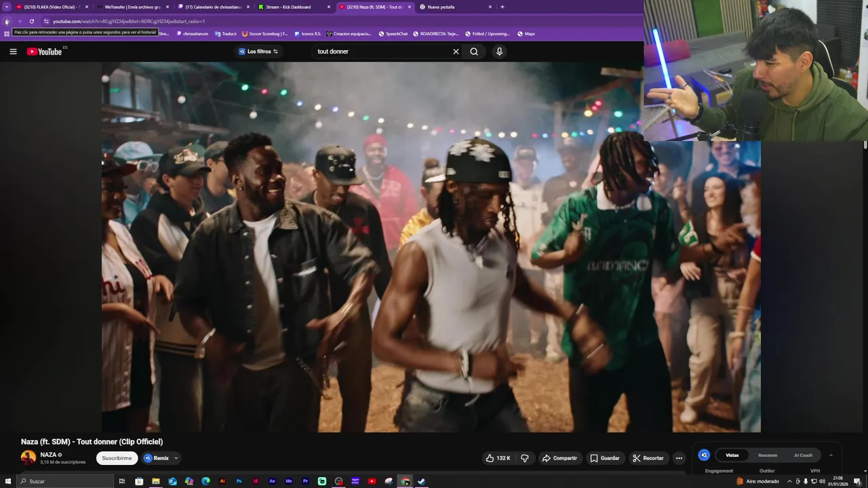Open File Explorer from taskbar
Screen dimensions: 868x488
tap(155, 481)
